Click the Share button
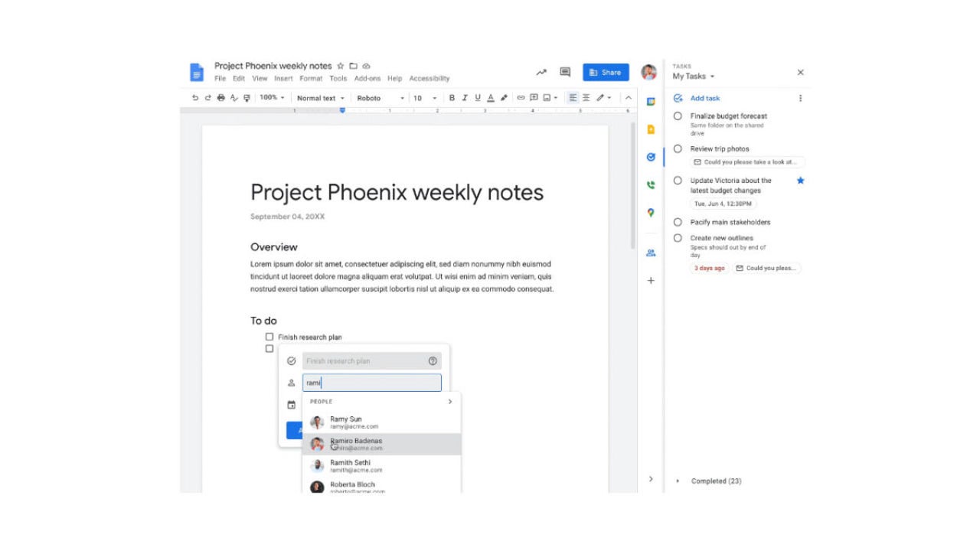 tap(606, 72)
